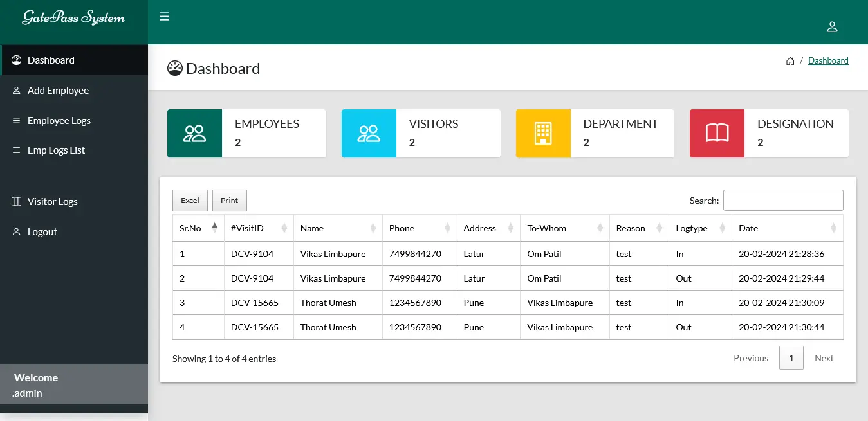
Task: Click the Visitors card cyan group icon
Action: (x=368, y=133)
